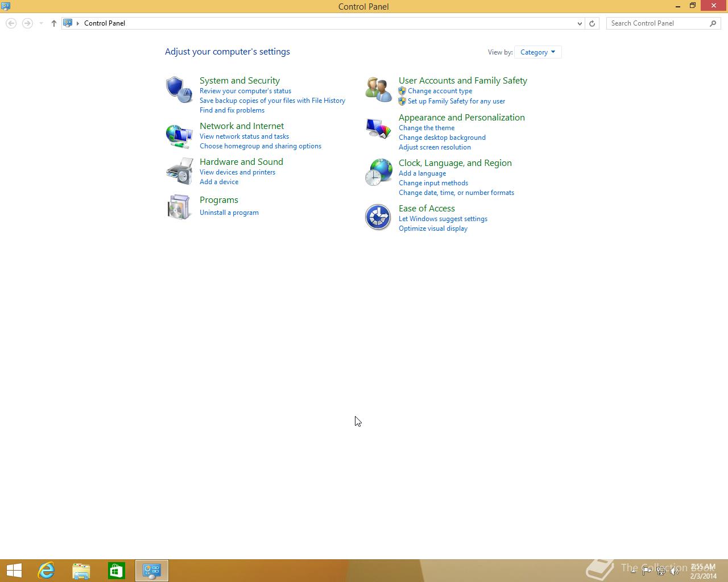Expand the address bar root chevron
Image resolution: width=728 pixels, height=582 pixels.
coord(78,23)
